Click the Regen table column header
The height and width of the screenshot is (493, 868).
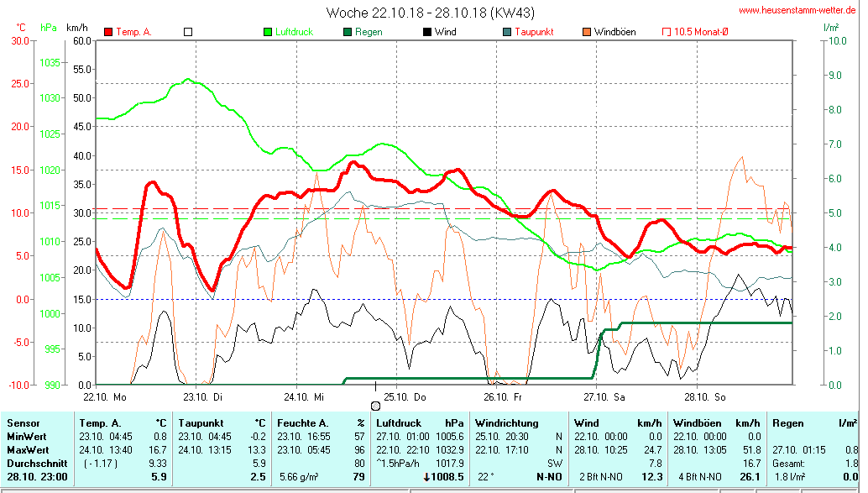788,423
